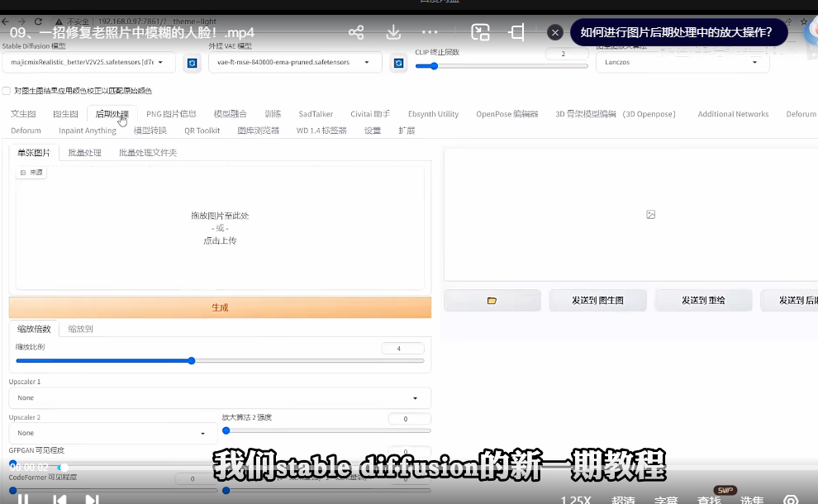Skip to the previous video

point(59,499)
